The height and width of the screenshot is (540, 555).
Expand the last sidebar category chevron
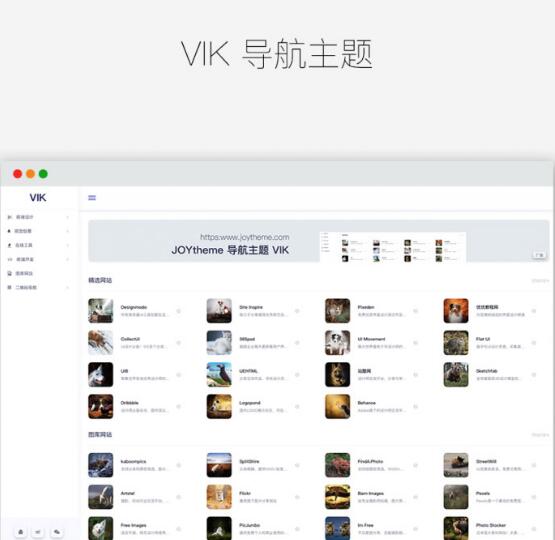(x=67, y=288)
